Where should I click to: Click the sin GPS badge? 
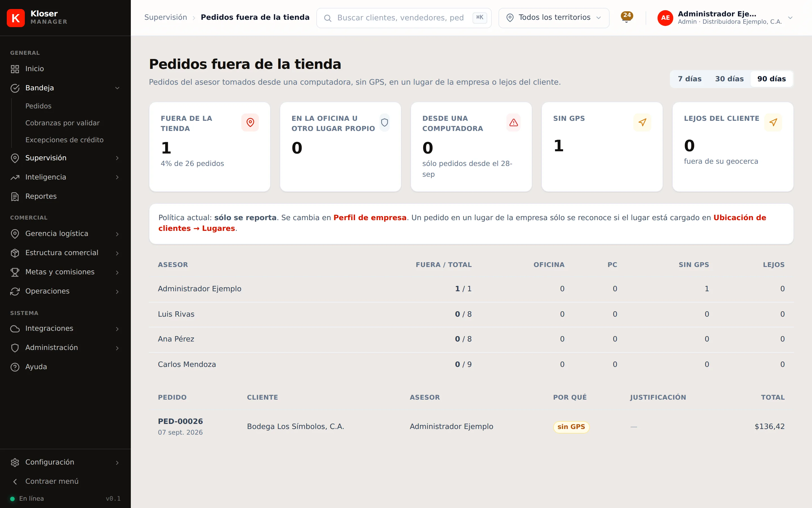click(571, 427)
